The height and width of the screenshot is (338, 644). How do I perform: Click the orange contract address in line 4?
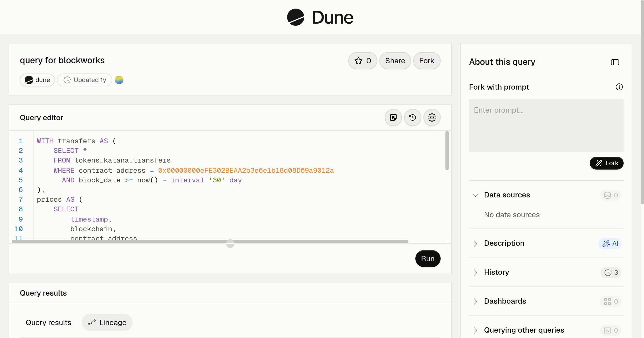click(x=246, y=170)
